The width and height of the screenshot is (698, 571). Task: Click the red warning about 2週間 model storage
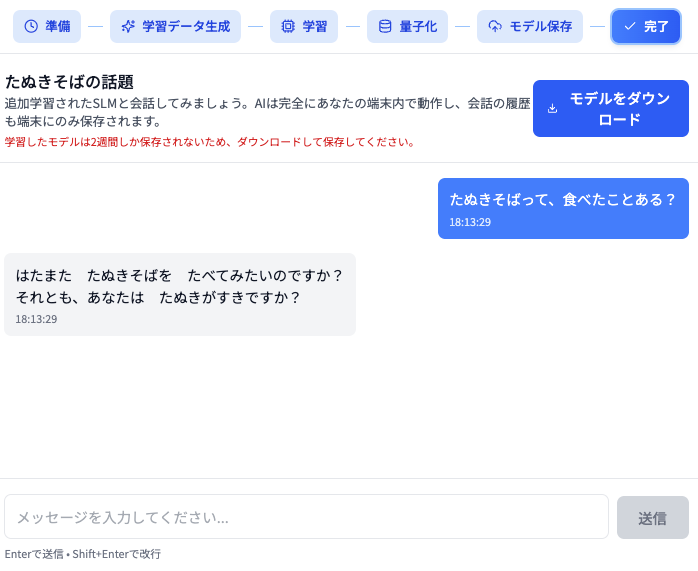coord(210,142)
